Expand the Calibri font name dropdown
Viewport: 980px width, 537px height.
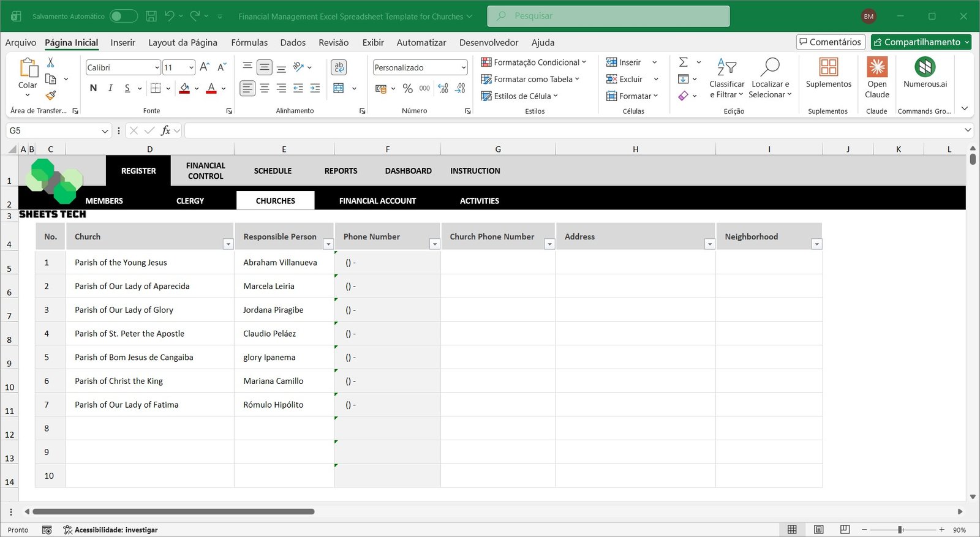coord(157,67)
